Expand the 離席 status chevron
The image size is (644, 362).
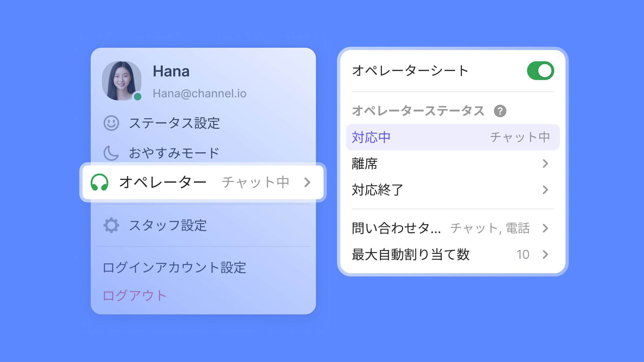point(545,164)
